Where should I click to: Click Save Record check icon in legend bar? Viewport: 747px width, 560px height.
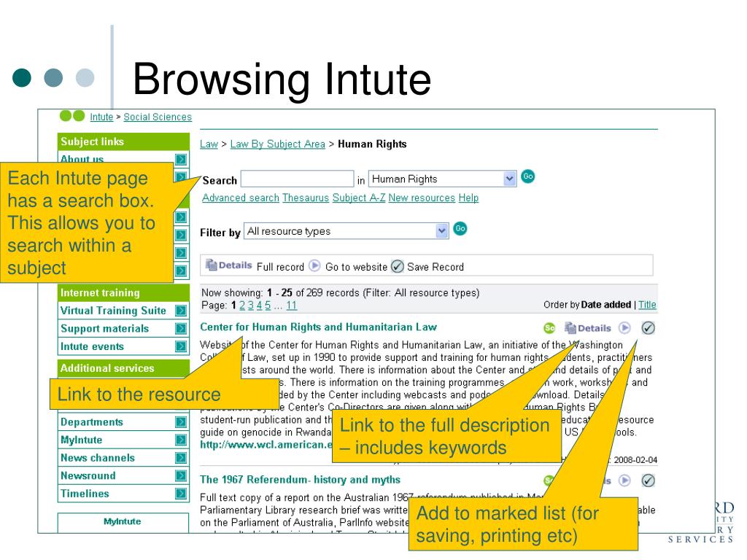(x=398, y=266)
